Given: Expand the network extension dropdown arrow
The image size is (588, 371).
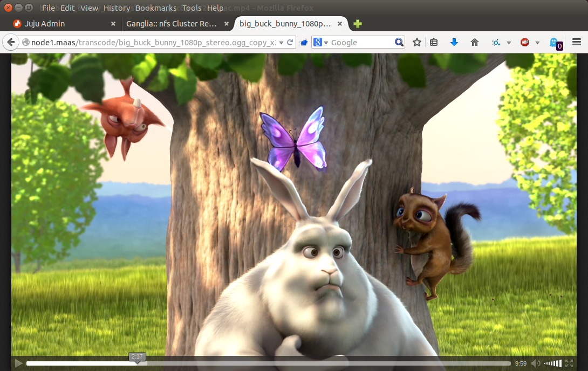Looking at the screenshot, I should 509,43.
